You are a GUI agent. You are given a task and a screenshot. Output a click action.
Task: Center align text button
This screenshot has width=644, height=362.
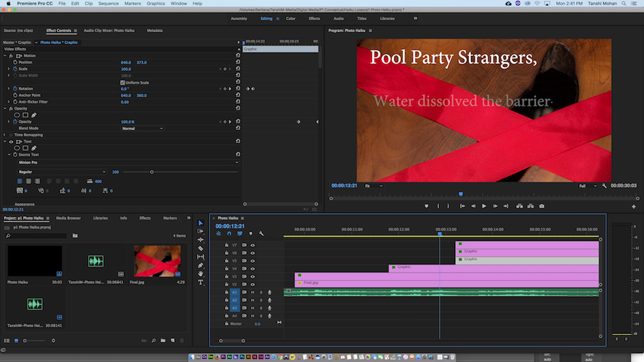point(28,181)
